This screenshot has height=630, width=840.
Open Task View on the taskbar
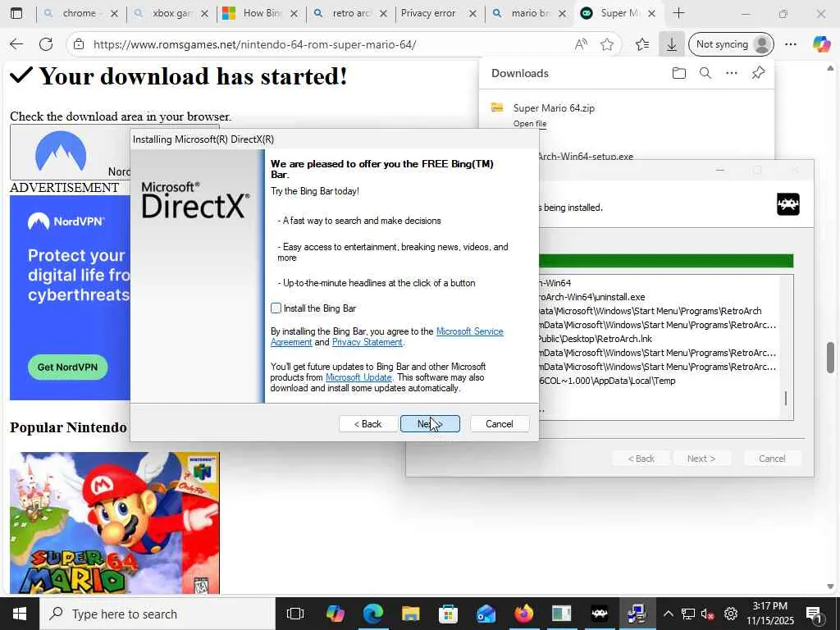click(x=295, y=614)
